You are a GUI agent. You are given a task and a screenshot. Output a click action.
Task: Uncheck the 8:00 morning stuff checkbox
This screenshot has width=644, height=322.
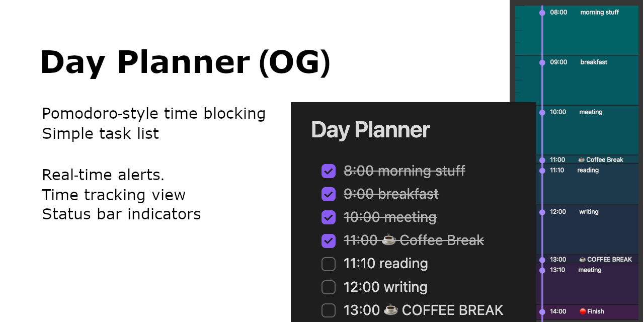(329, 171)
